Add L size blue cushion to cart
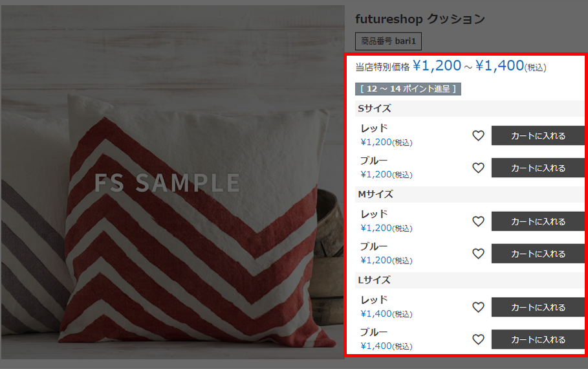 click(538, 339)
